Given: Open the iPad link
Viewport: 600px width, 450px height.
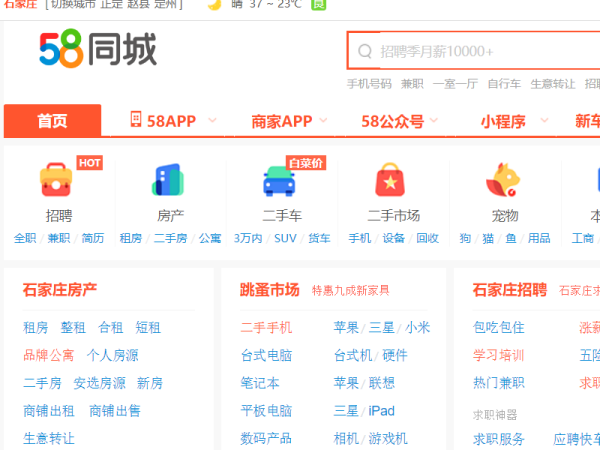Looking at the screenshot, I should (x=382, y=411).
